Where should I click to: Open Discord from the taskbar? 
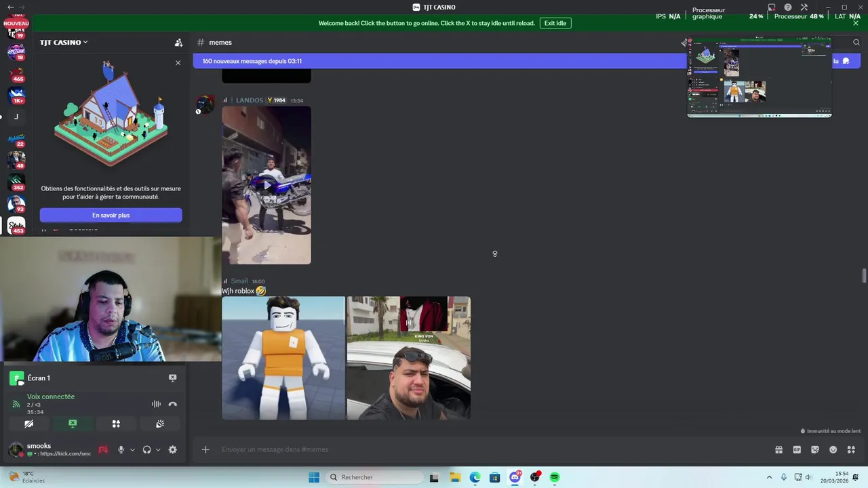[x=515, y=477]
